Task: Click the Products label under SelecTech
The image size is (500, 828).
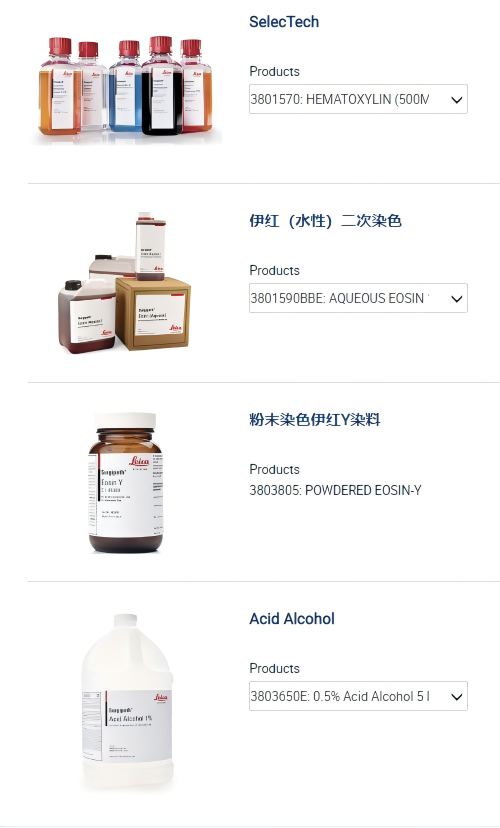Action: pyautogui.click(x=275, y=71)
